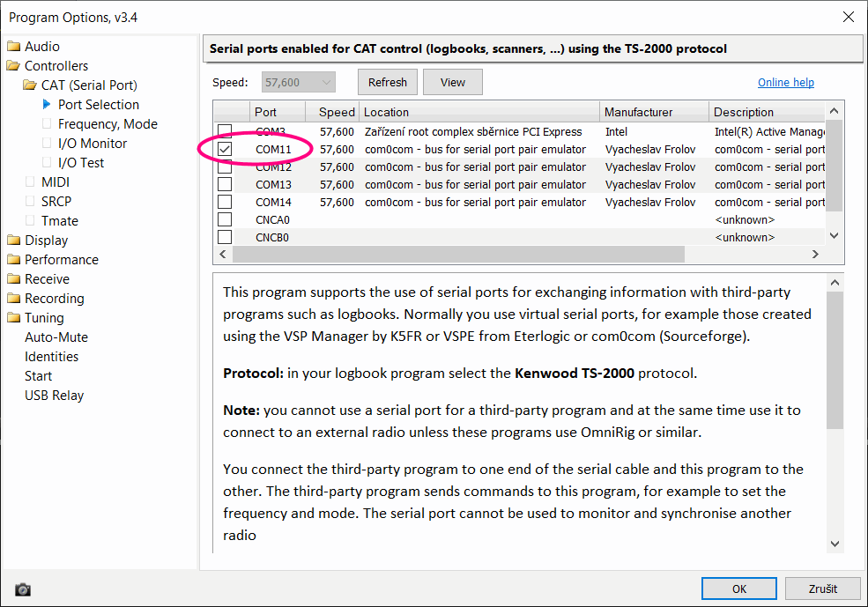Image resolution: width=868 pixels, height=607 pixels.
Task: Confirm settings with the OK button
Action: pos(739,588)
